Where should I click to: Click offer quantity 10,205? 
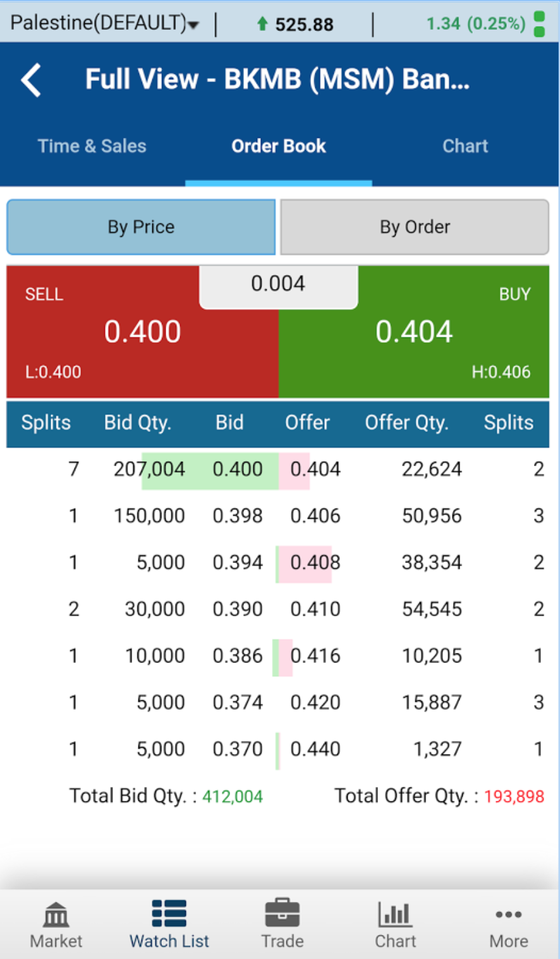point(432,656)
